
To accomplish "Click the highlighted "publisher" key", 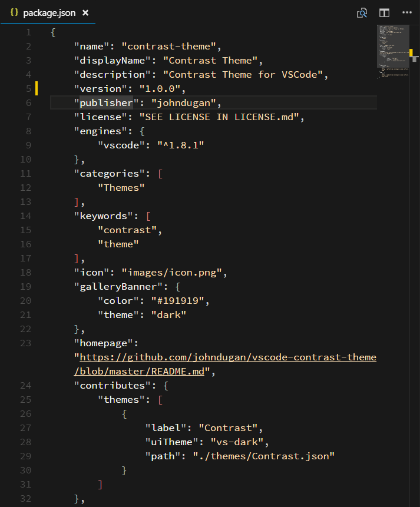I will 107,103.
